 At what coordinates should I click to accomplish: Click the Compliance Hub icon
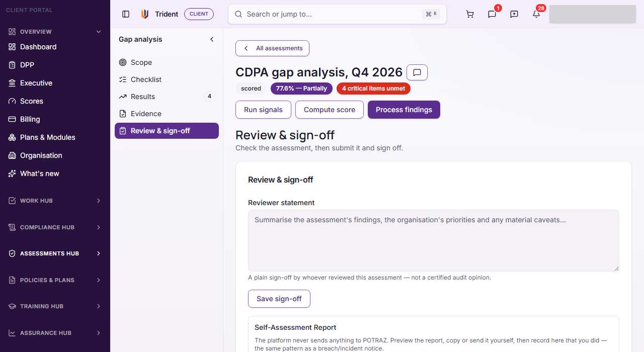pyautogui.click(x=12, y=227)
